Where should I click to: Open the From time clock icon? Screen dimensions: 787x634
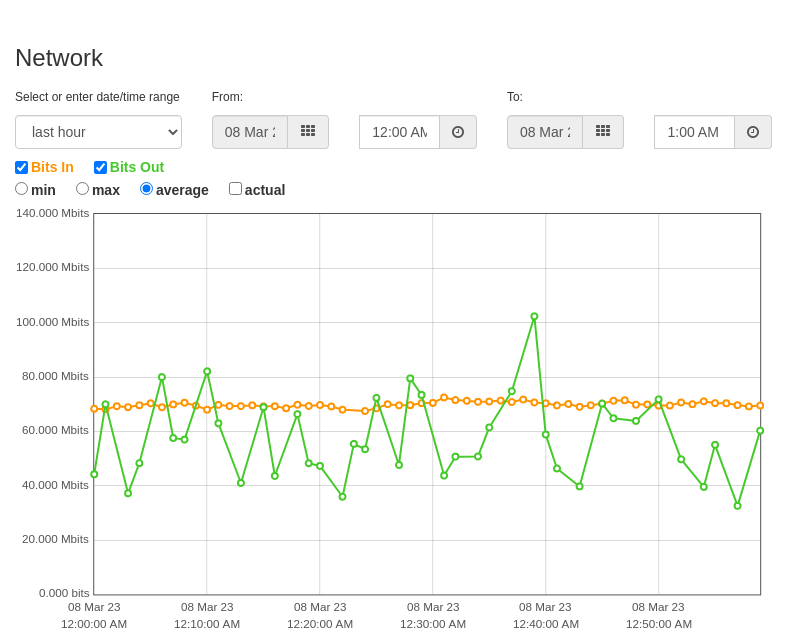[458, 132]
